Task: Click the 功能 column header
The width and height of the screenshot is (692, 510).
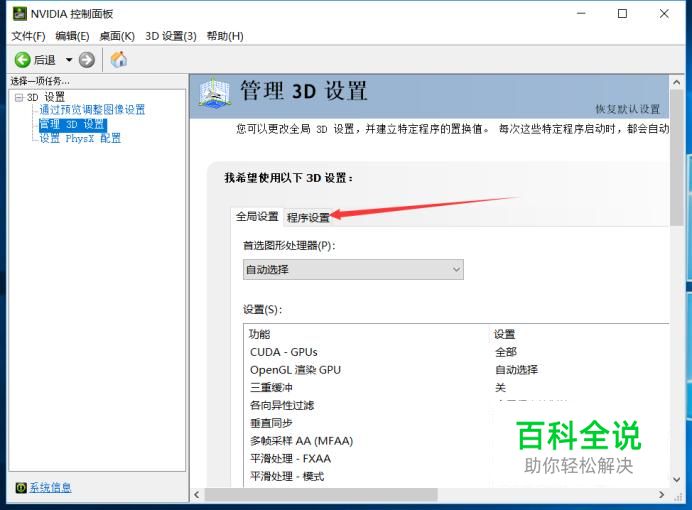Action: click(x=260, y=334)
